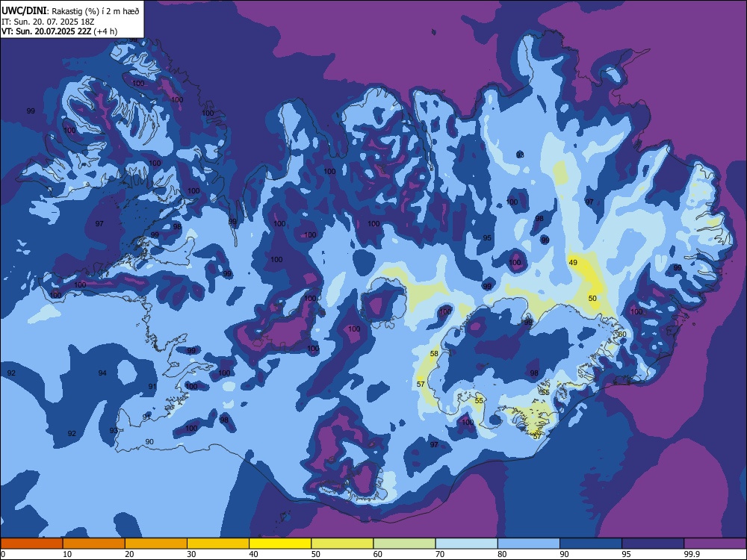Click the '10' legend scale label
The width and height of the screenshot is (747, 560).
click(67, 554)
